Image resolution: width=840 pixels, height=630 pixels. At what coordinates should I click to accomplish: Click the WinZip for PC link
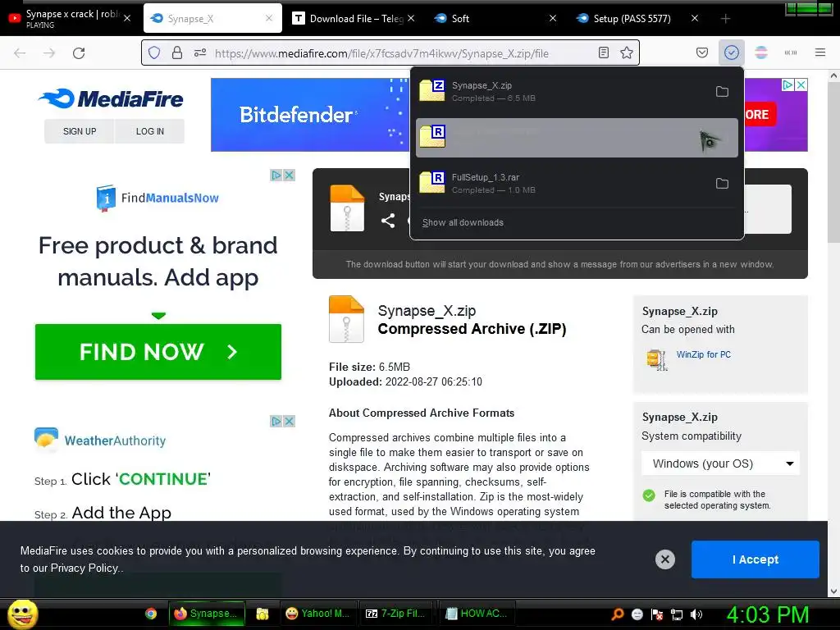click(703, 354)
